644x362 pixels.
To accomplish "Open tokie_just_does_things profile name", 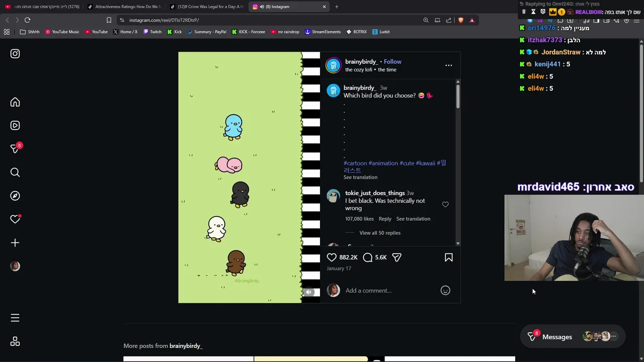I will click(x=375, y=193).
